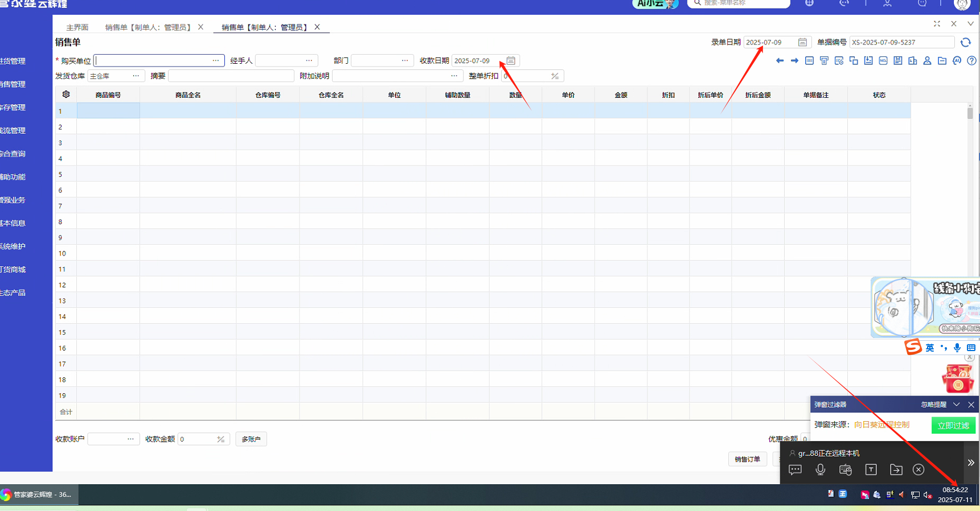
Task: Click the AI assistant toolbar icon
Action: pyautogui.click(x=957, y=61)
